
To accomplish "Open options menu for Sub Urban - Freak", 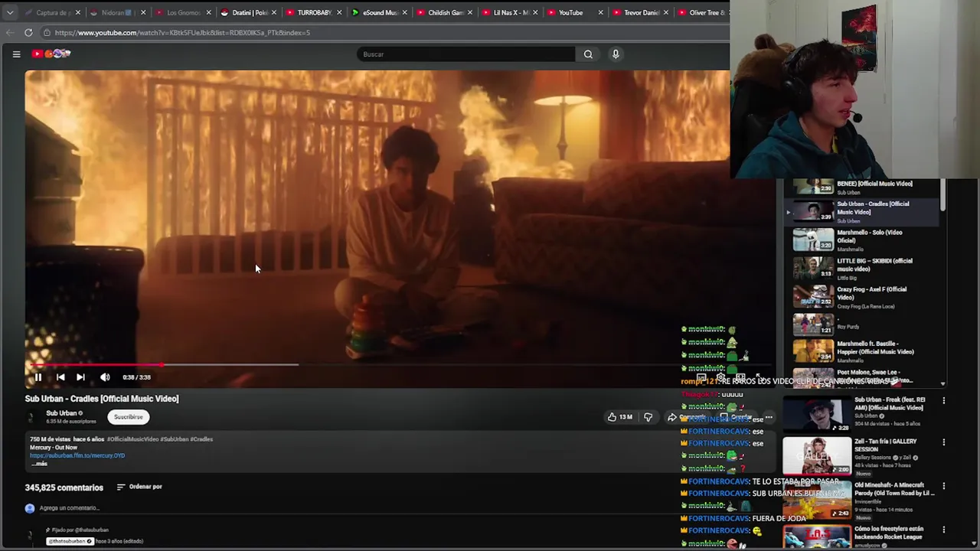I will pos(943,400).
